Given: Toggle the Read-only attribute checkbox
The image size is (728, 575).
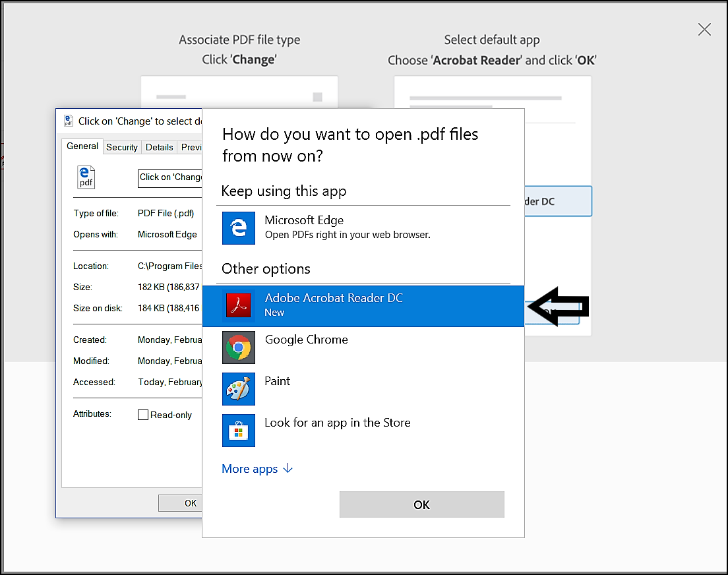Looking at the screenshot, I should point(143,415).
